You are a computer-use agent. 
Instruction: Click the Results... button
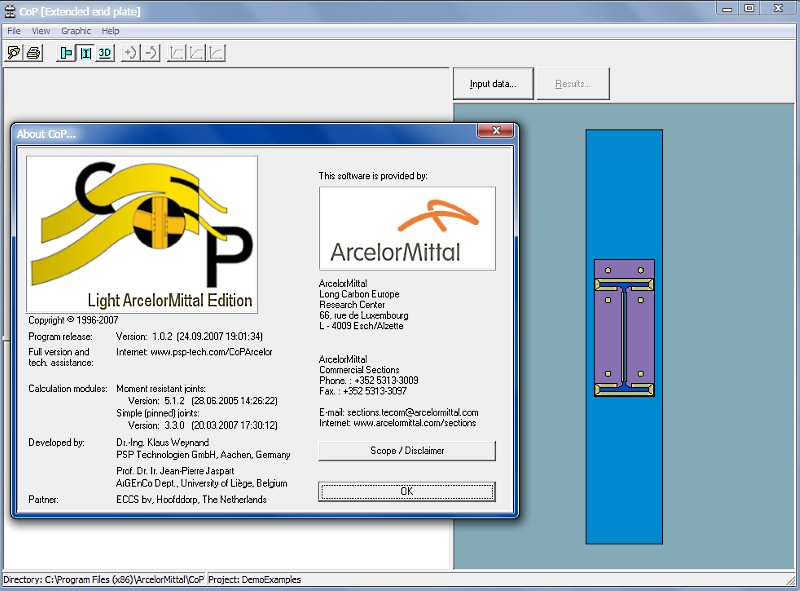(x=573, y=84)
